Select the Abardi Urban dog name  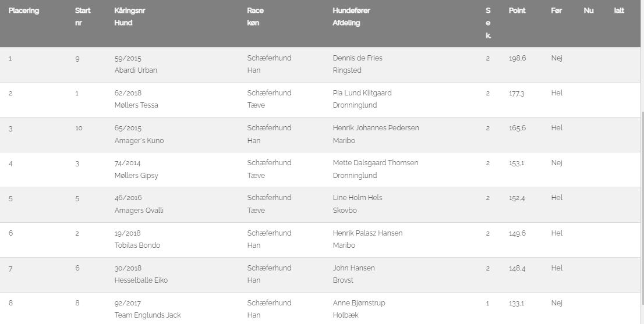[136, 70]
